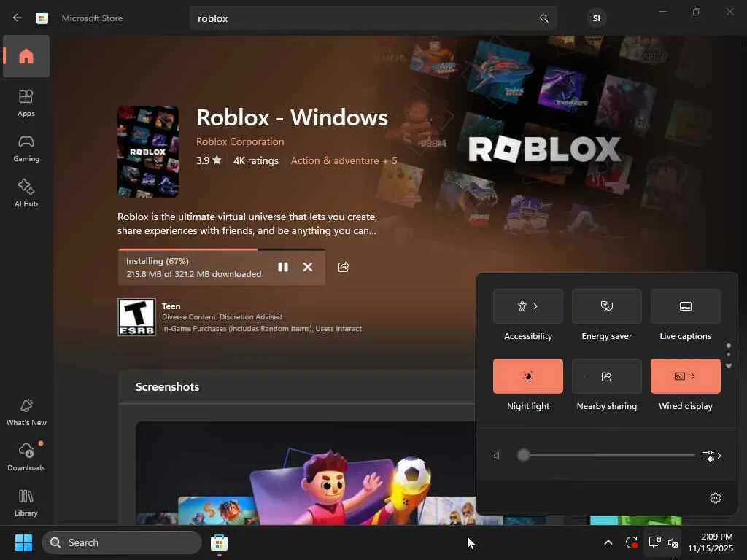Click the install progress bar
The height and width of the screenshot is (560, 747).
tap(222, 249)
